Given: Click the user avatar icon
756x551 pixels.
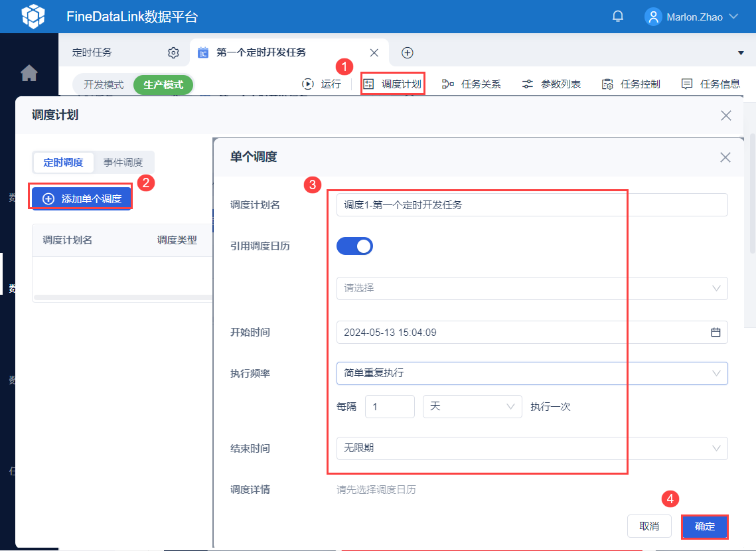Looking at the screenshot, I should (x=653, y=17).
